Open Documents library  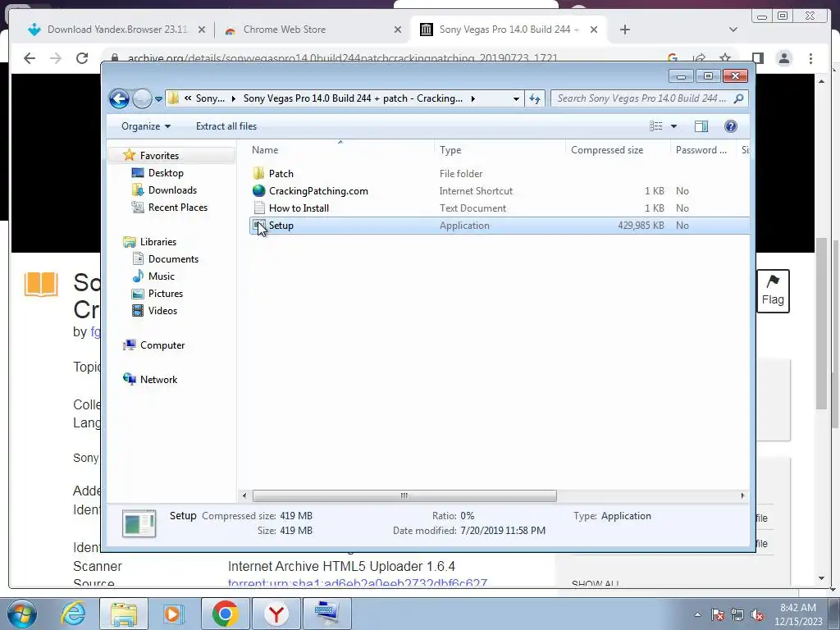click(x=173, y=258)
